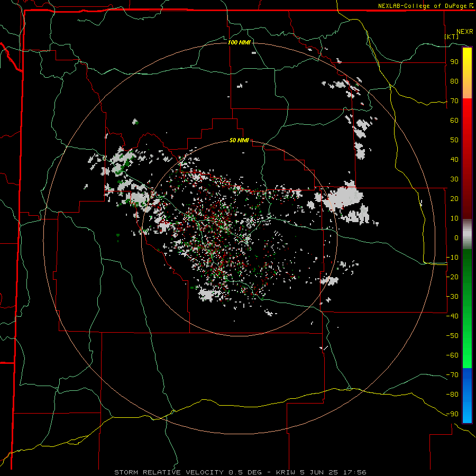
Task: Click the -60 value on velocity scale
Action: point(452,355)
